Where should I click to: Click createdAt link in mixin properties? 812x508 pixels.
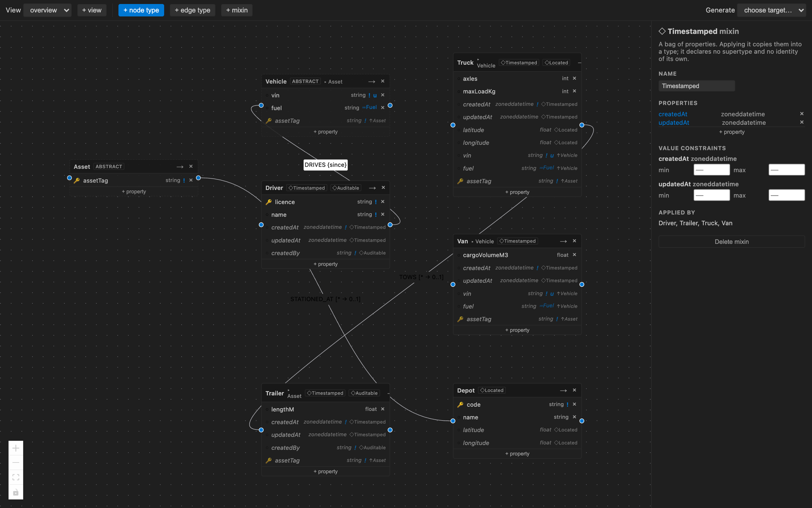tap(673, 114)
